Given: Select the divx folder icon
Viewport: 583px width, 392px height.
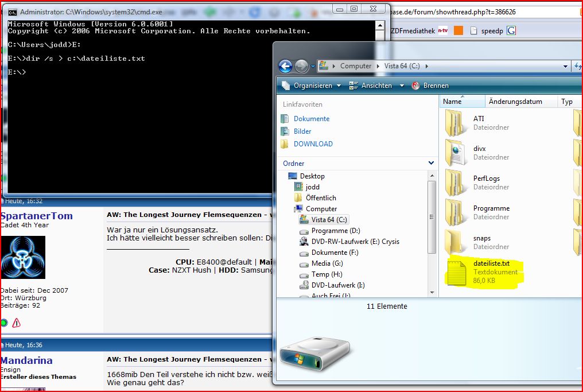Looking at the screenshot, I should 456,153.
